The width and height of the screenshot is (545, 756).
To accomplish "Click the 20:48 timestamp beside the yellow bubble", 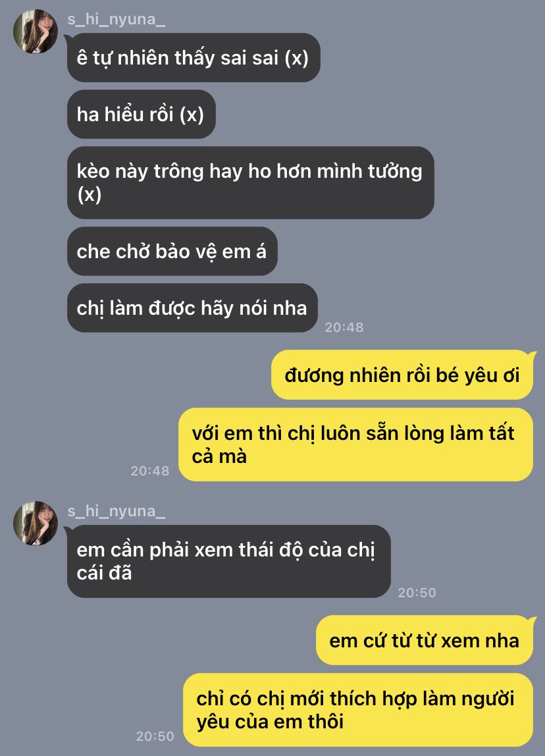I will (150, 471).
